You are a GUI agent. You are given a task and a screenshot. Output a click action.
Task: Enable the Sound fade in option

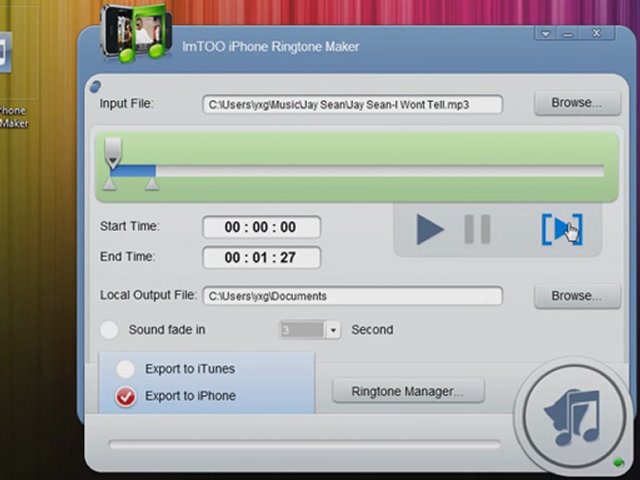pos(109,330)
